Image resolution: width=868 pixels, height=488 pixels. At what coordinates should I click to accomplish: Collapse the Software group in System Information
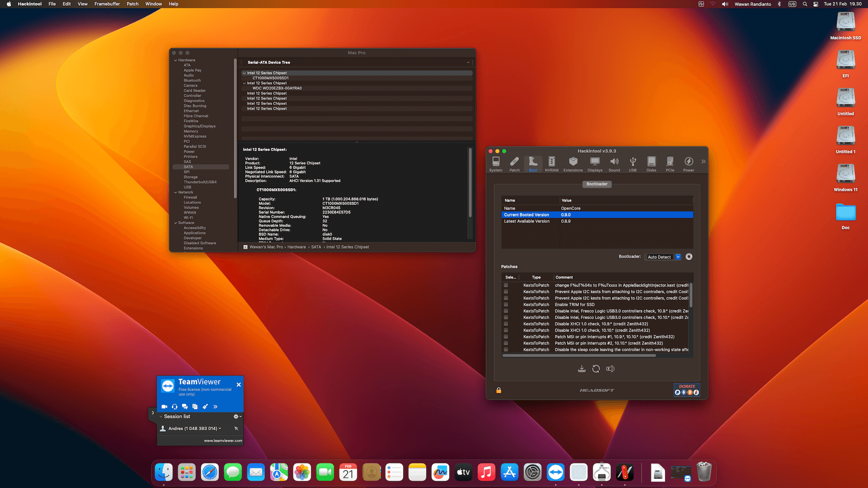click(x=175, y=223)
